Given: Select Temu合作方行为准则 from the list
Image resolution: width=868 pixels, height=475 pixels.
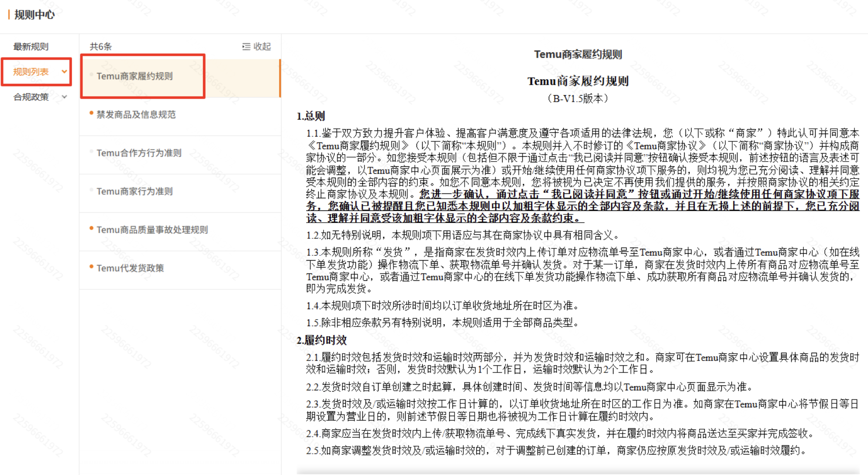Looking at the screenshot, I should (139, 153).
